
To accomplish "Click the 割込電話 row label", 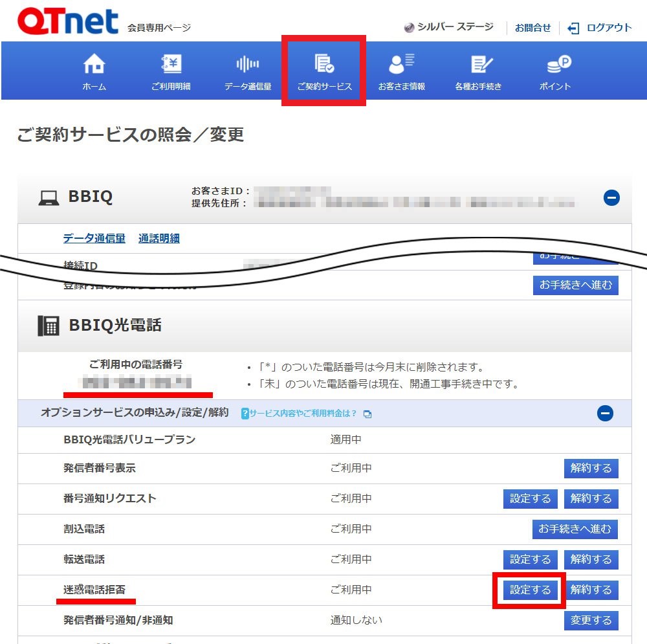I will [x=84, y=529].
